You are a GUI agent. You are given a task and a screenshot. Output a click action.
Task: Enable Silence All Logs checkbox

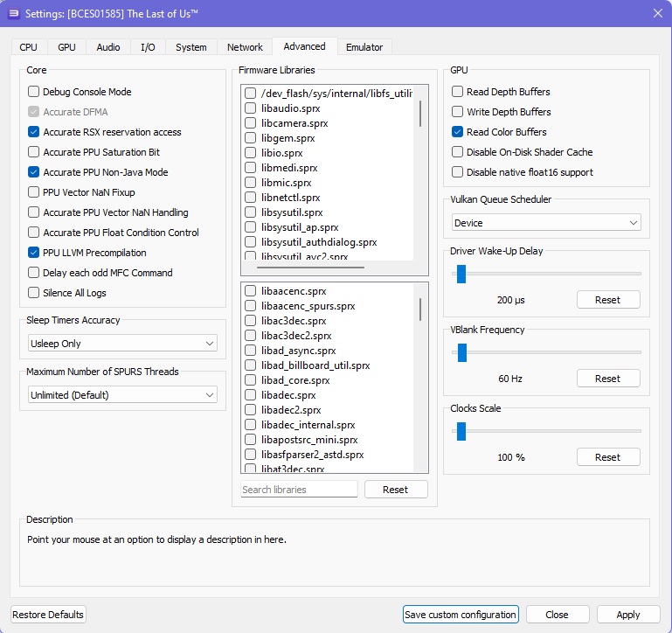(34, 293)
